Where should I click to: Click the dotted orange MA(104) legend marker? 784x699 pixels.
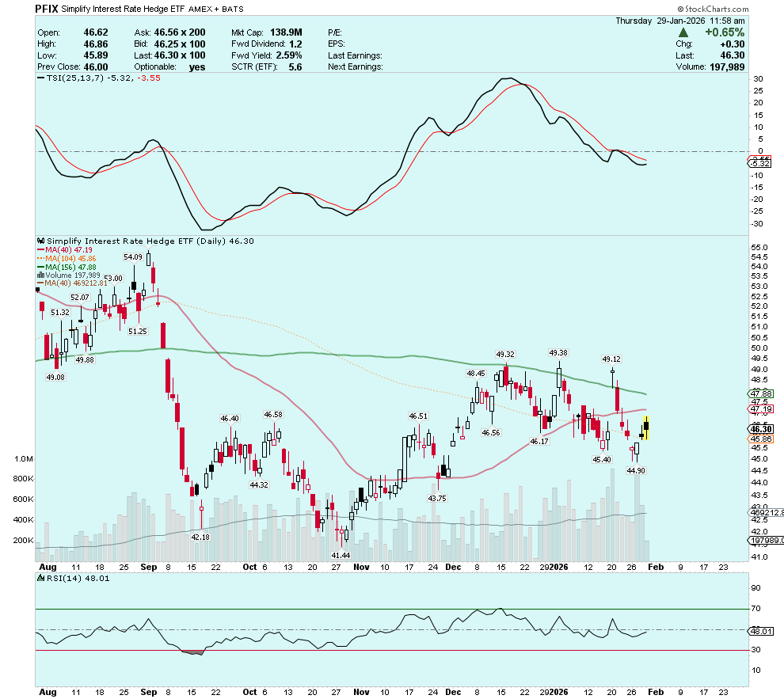click(x=40, y=258)
